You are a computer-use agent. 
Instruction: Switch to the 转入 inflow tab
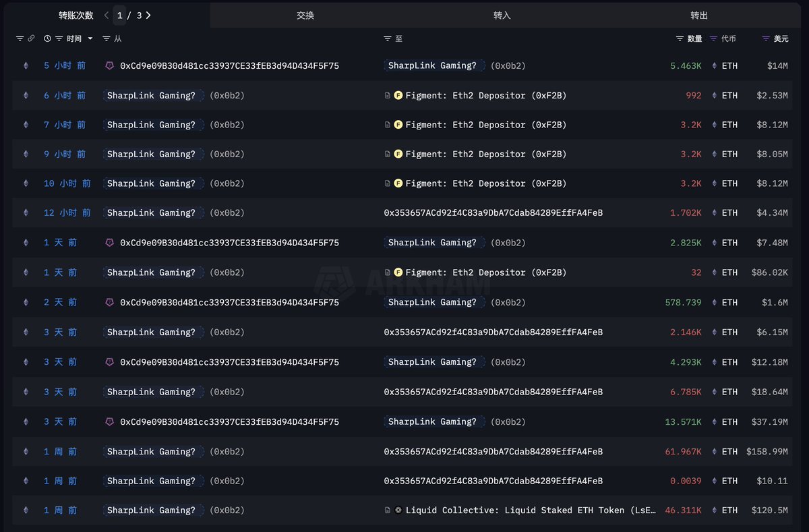pos(502,16)
